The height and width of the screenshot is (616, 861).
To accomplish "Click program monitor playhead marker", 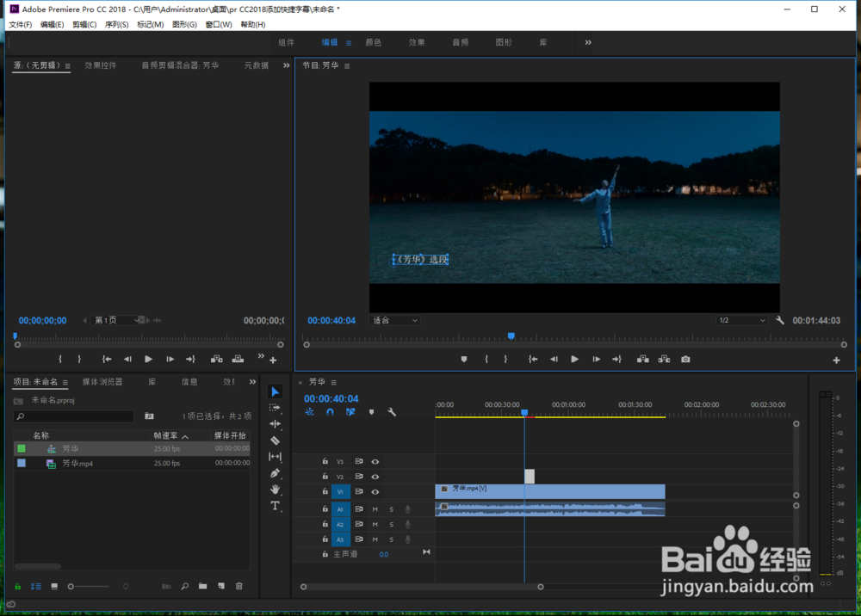I will point(511,336).
